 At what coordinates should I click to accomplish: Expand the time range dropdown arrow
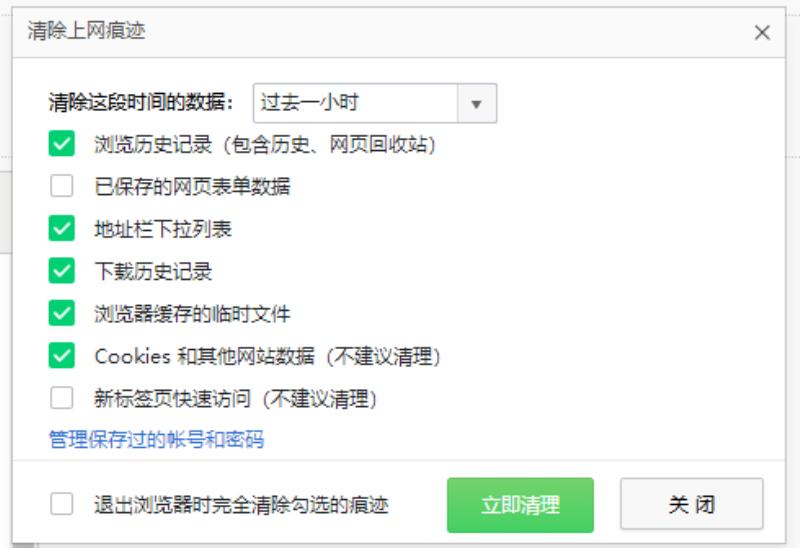click(477, 104)
